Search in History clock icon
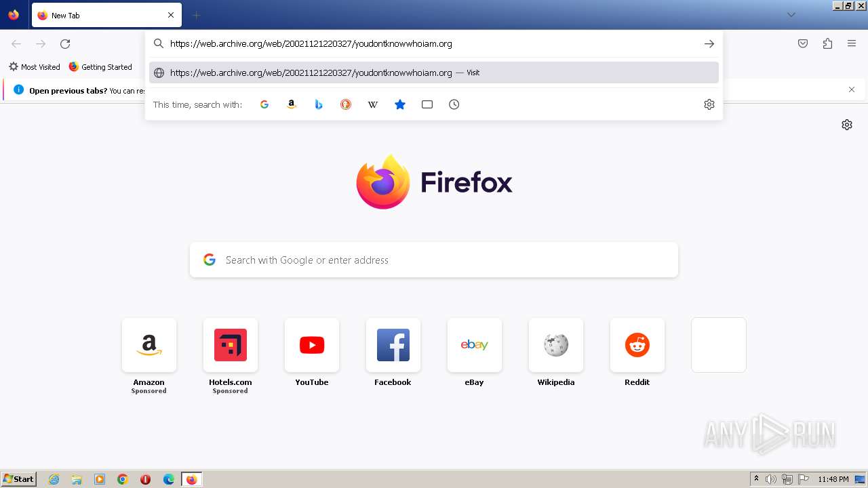Viewport: 868px width, 488px height. [x=454, y=104]
